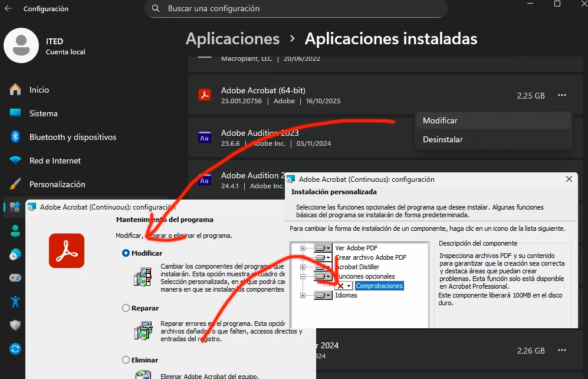Image resolution: width=588 pixels, height=379 pixels.
Task: Open the Hora e idioma clock-globe icon
Action: pyautogui.click(x=15, y=254)
